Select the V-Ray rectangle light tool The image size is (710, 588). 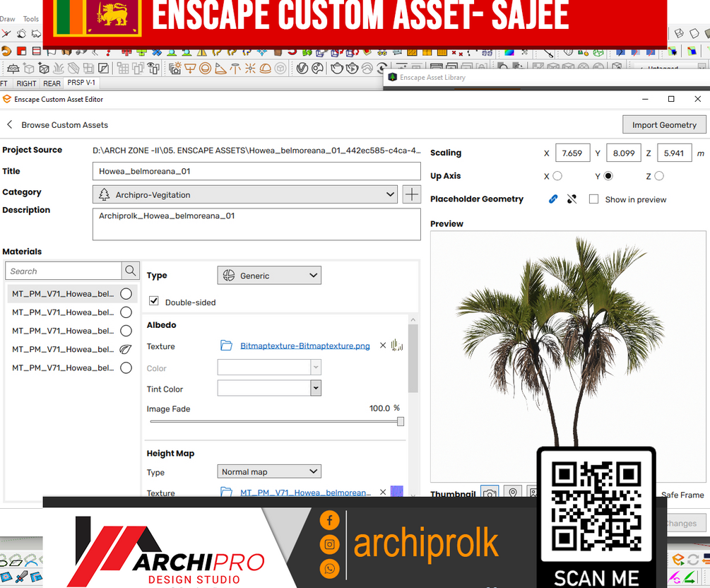(190, 69)
